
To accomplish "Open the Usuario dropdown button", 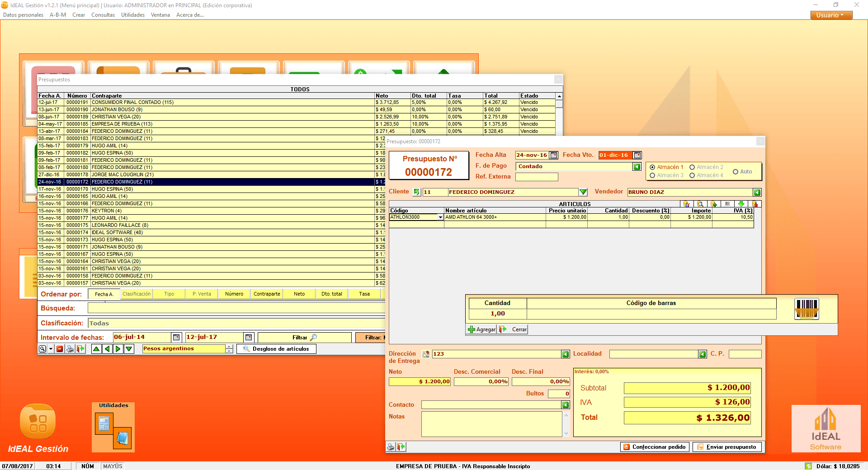I will 831,15.
